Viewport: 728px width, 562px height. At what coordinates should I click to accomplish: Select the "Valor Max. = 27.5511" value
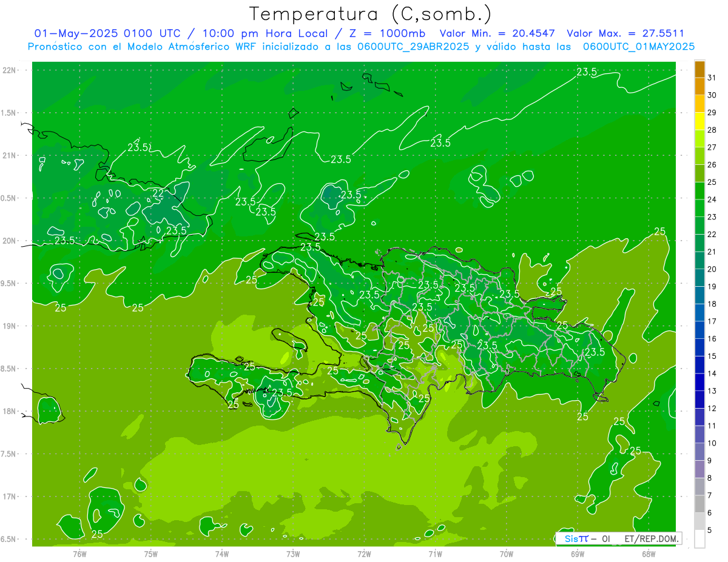tap(625, 33)
